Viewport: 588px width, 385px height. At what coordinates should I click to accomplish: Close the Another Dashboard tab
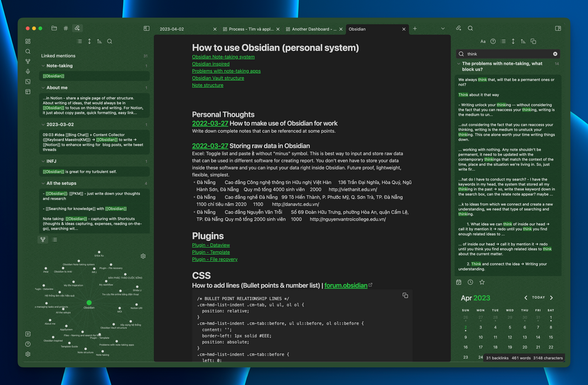pyautogui.click(x=341, y=29)
